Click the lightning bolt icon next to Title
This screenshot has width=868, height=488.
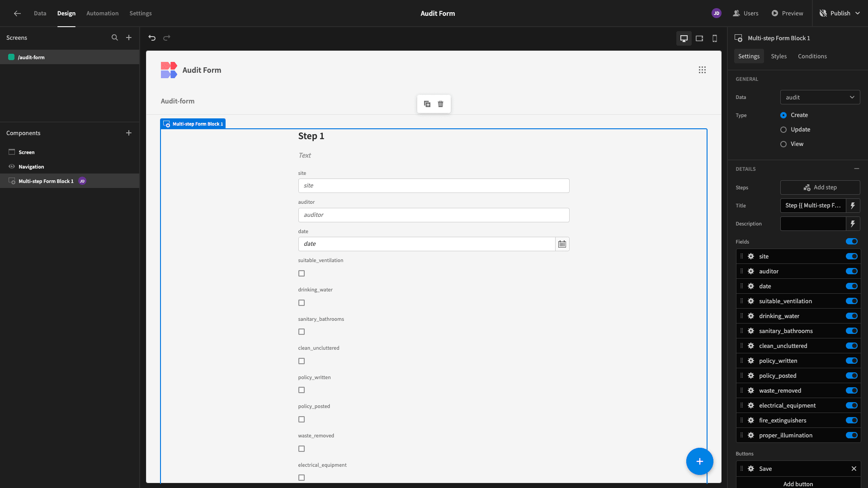click(854, 206)
